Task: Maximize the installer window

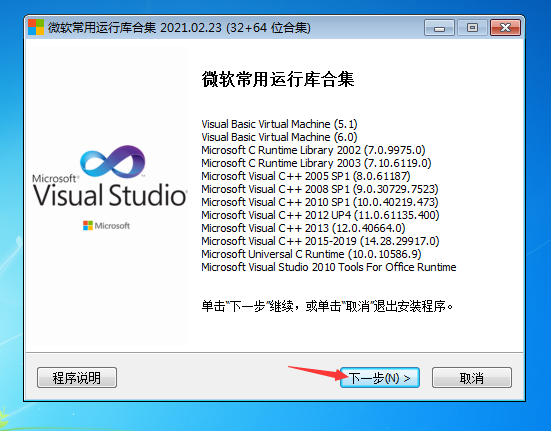Action: click(x=472, y=28)
